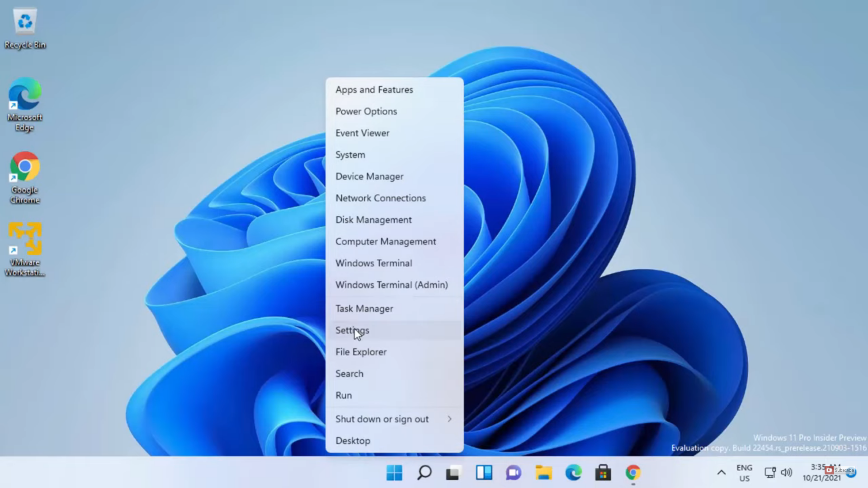Open the Microsoft Store taskbar icon
Screen dimensions: 868x488
click(603, 473)
